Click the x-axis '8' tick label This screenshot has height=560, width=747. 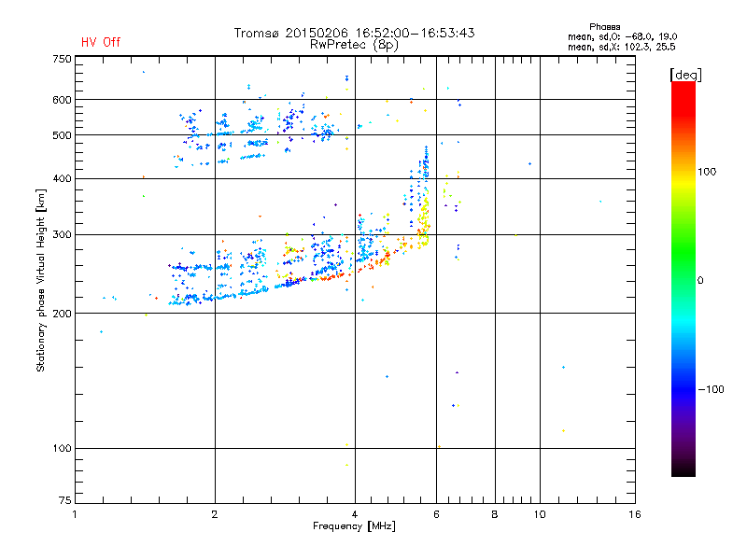(495, 514)
